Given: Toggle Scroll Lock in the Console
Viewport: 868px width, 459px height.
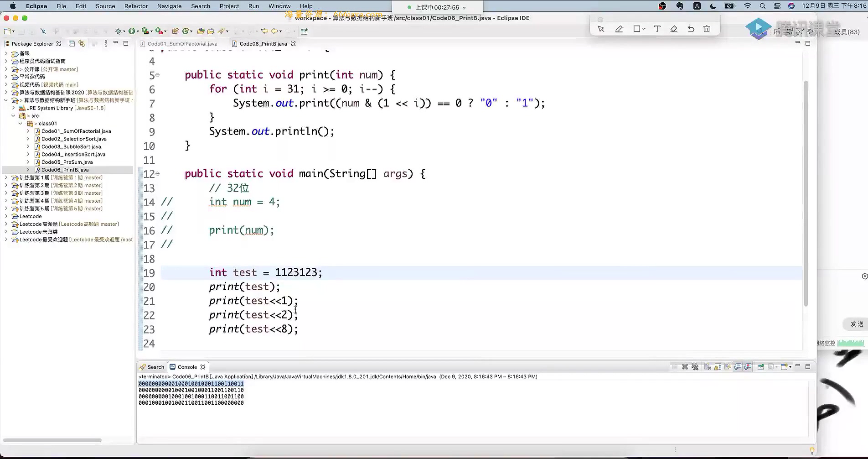Looking at the screenshot, I should point(718,367).
